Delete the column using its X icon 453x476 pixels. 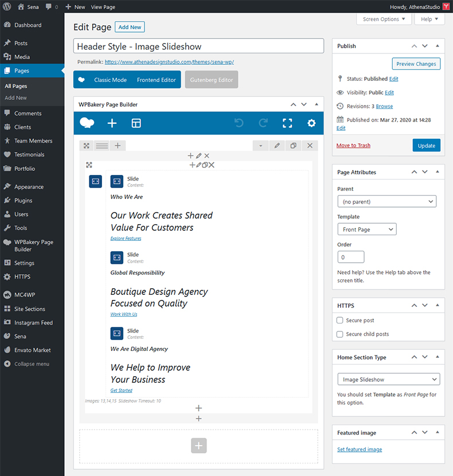207,156
